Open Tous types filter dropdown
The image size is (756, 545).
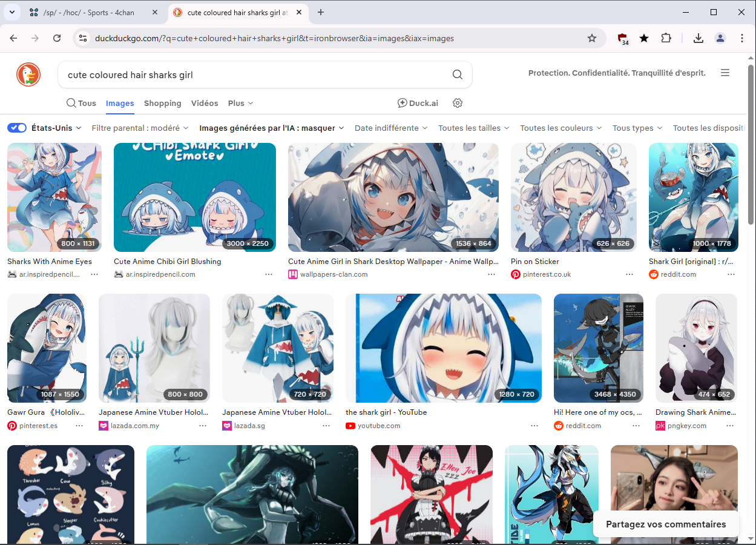click(x=637, y=128)
